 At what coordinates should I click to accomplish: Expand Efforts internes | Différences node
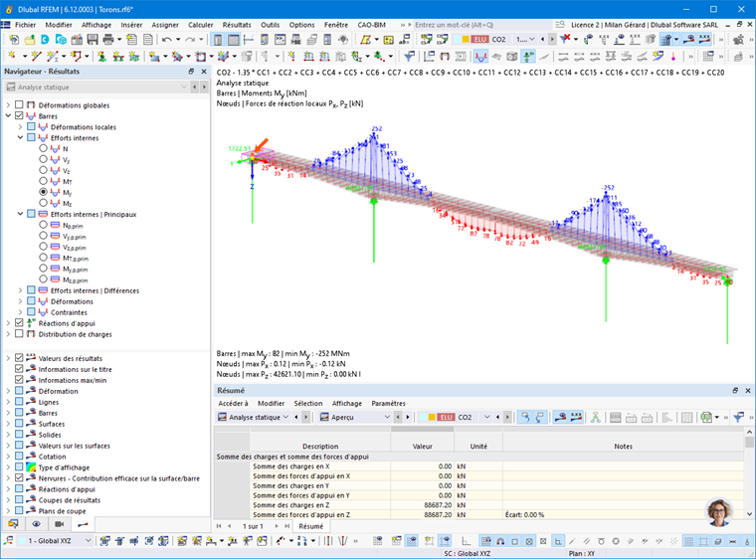pyautogui.click(x=20, y=290)
